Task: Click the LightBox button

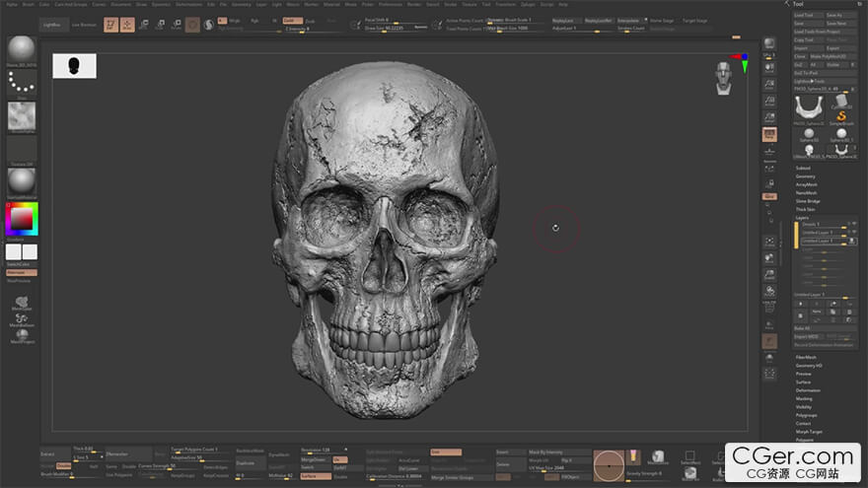Action: coord(52,25)
